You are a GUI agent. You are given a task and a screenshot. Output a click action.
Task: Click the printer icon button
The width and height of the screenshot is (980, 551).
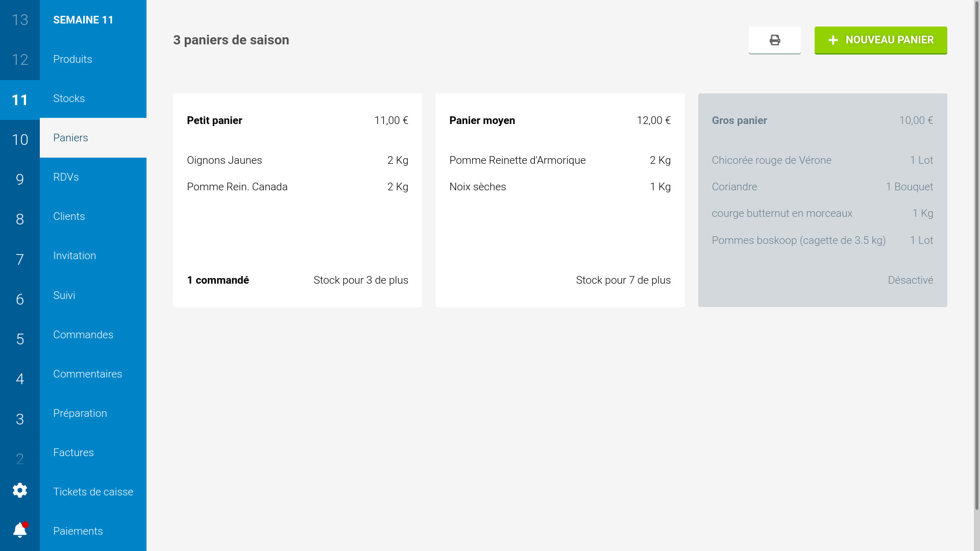(774, 40)
